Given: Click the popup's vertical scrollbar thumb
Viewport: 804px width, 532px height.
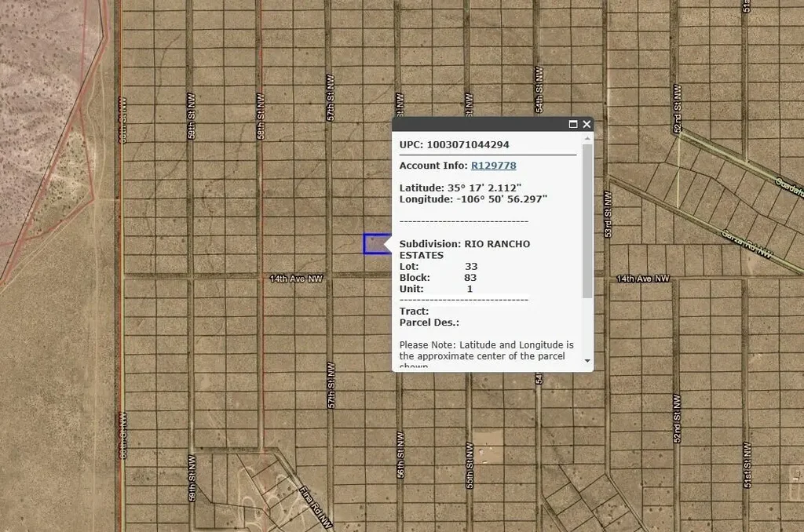Looking at the screenshot, I should point(587,220).
